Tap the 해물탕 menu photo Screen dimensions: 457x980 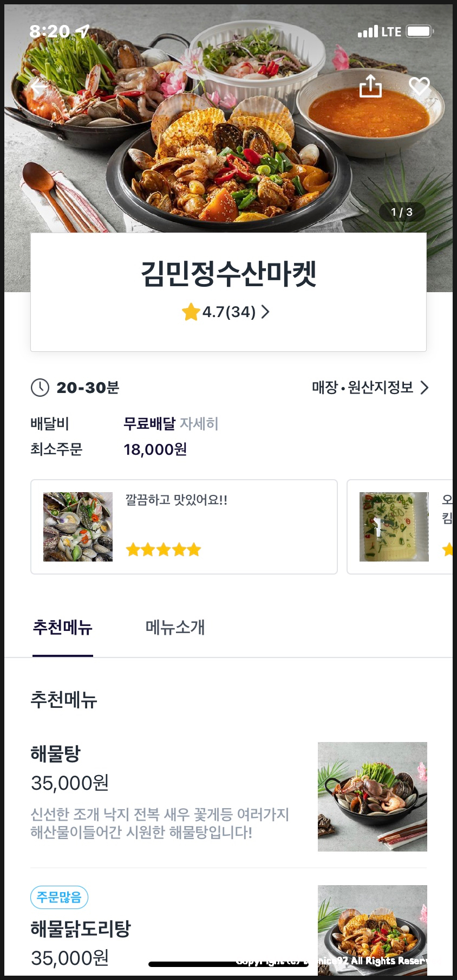(x=373, y=797)
